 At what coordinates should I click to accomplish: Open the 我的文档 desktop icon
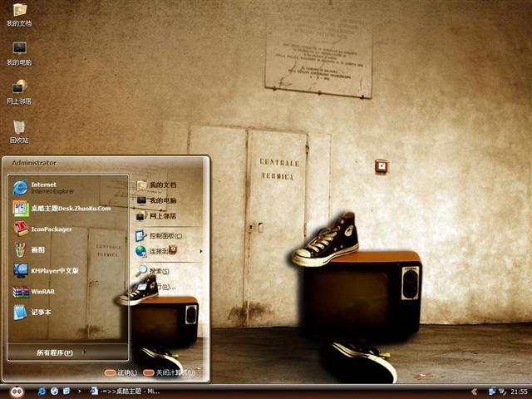[x=19, y=15]
